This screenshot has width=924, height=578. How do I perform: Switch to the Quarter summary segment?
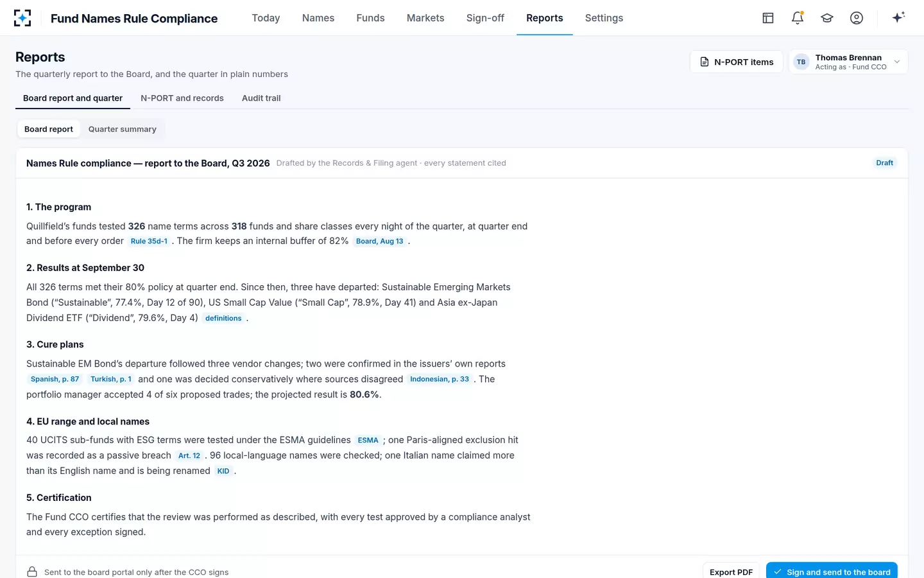point(123,129)
